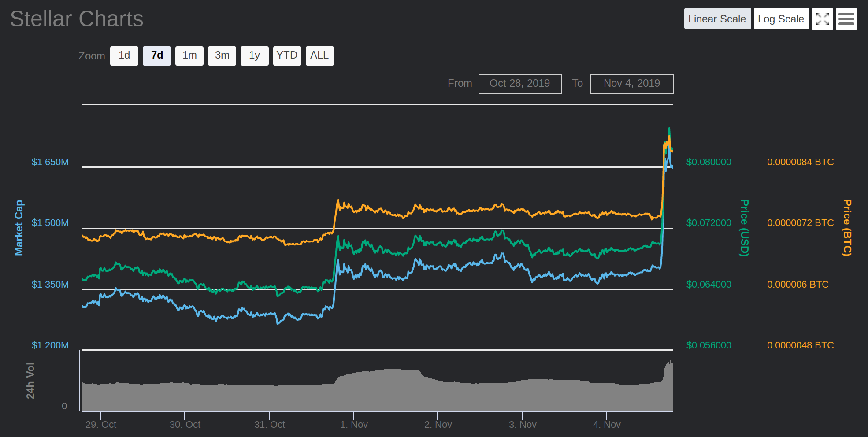Edit the To date field Nov 4, 2019
The image size is (868, 437).
pyautogui.click(x=632, y=84)
